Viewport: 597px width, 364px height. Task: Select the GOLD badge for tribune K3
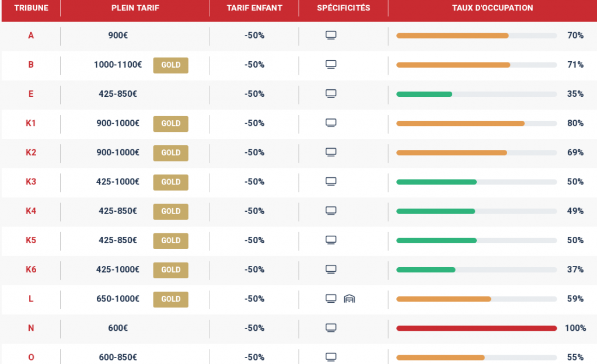(x=171, y=181)
